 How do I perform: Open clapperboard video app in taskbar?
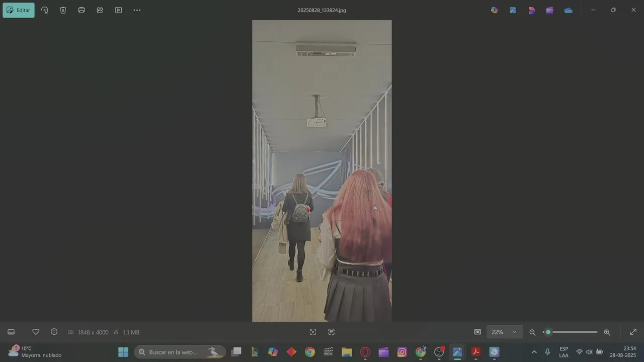tap(329, 352)
